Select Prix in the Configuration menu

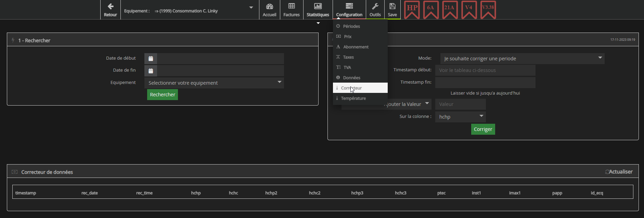(360, 36)
